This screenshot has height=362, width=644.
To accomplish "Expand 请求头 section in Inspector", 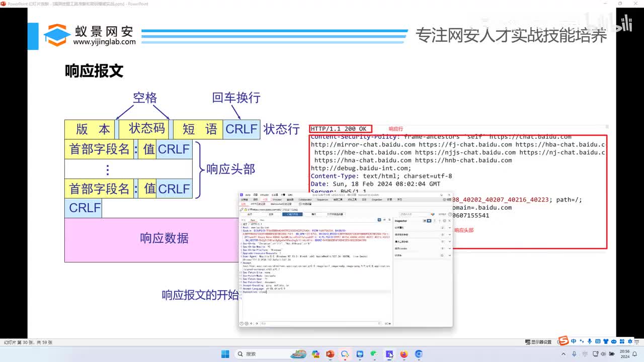I will 449,255.
